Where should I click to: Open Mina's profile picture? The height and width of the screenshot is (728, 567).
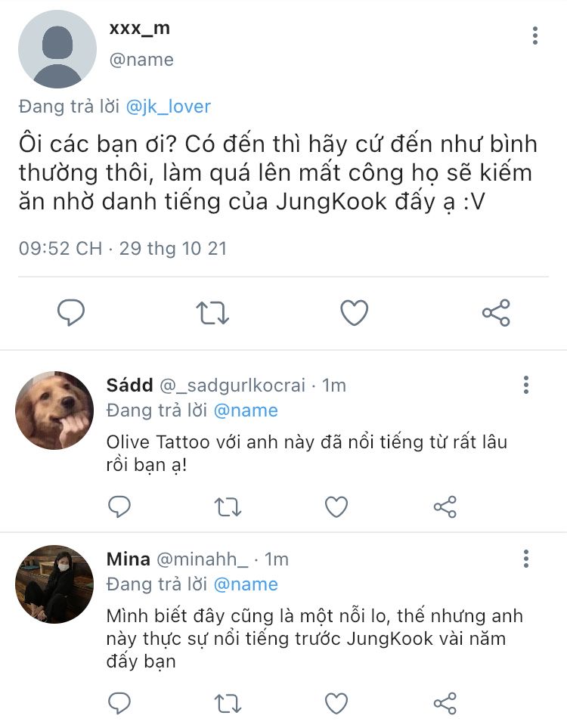pyautogui.click(x=54, y=584)
